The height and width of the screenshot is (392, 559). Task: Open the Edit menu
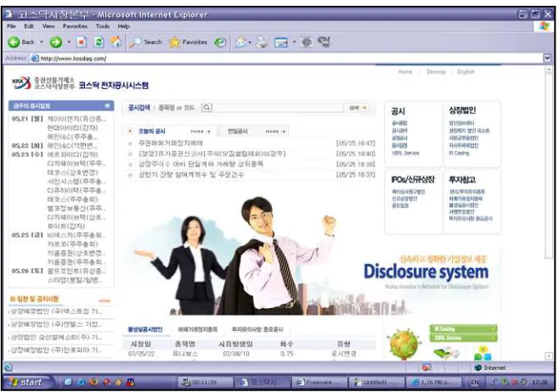tap(29, 26)
